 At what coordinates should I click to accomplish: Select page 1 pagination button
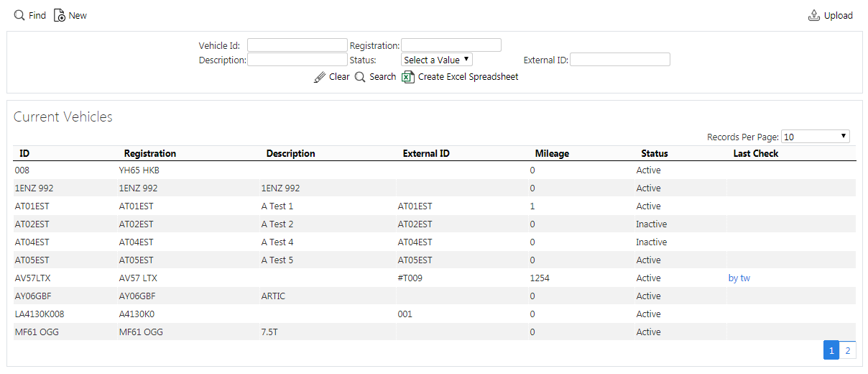point(831,350)
